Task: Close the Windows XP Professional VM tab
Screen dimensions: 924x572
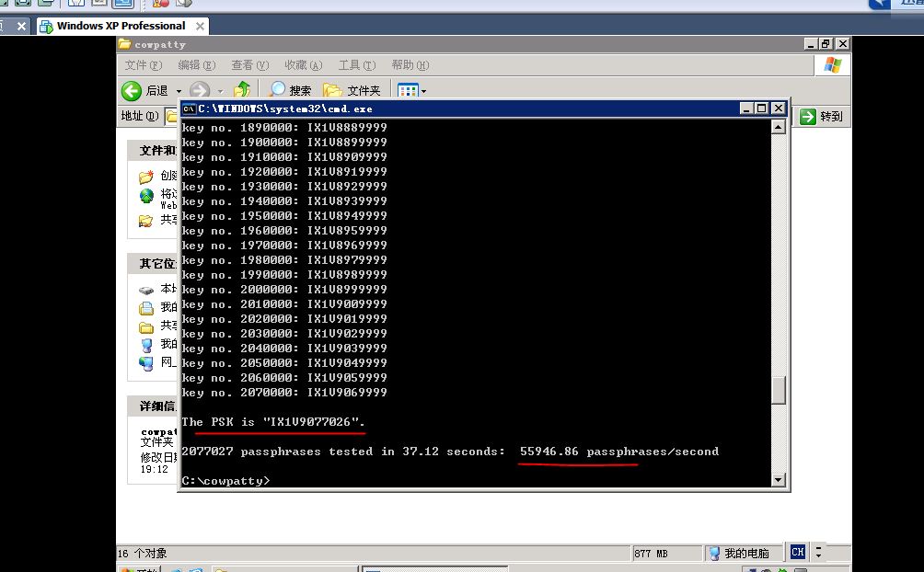Action: point(200,26)
